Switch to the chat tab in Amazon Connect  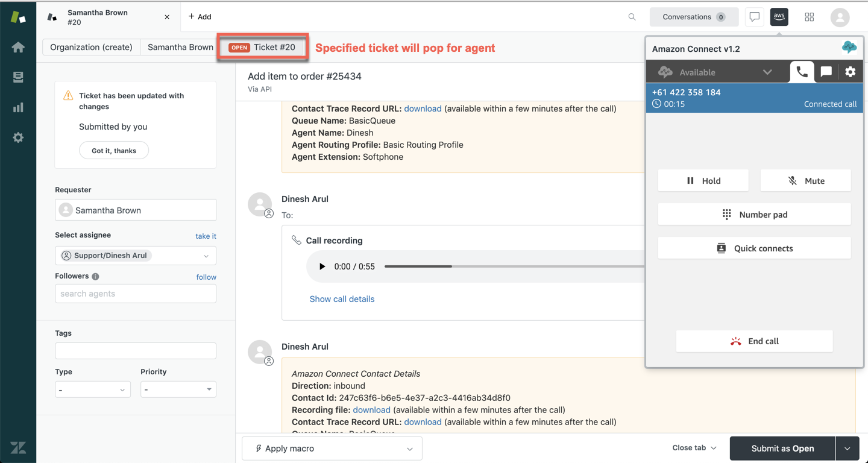(x=826, y=72)
